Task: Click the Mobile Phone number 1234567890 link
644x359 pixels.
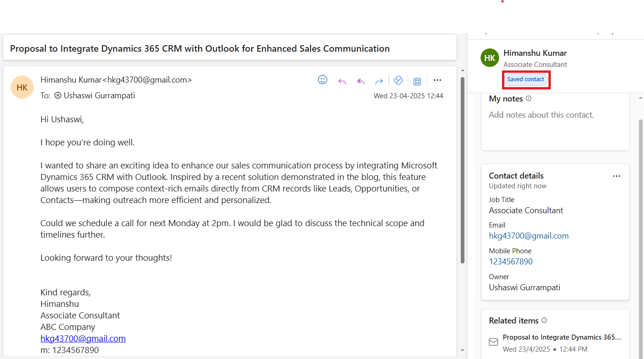Action: click(511, 262)
